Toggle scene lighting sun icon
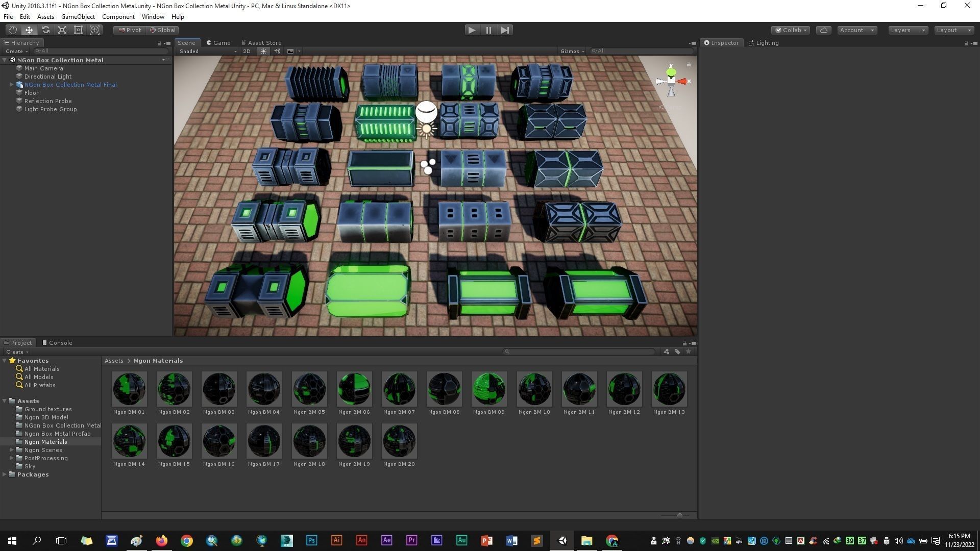Image resolution: width=980 pixels, height=551 pixels. (x=263, y=51)
